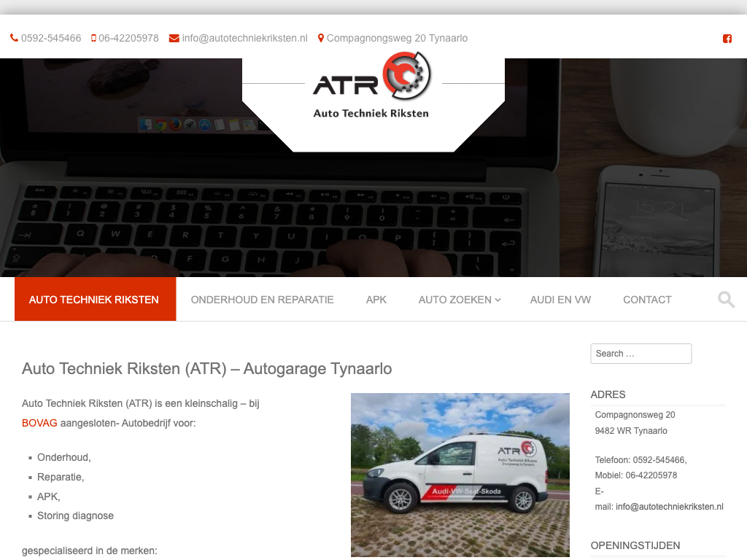This screenshot has width=747, height=560.
Task: Open the ATR van photo
Action: [x=460, y=474]
